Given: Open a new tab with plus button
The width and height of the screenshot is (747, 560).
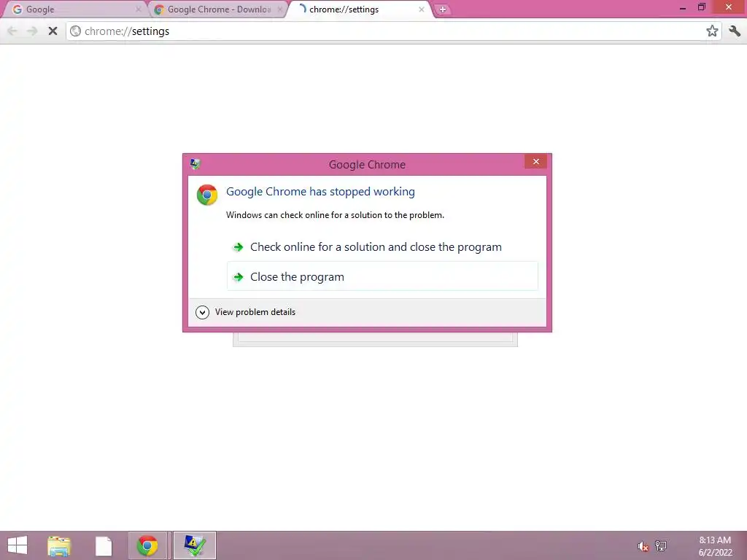Looking at the screenshot, I should pyautogui.click(x=442, y=9).
